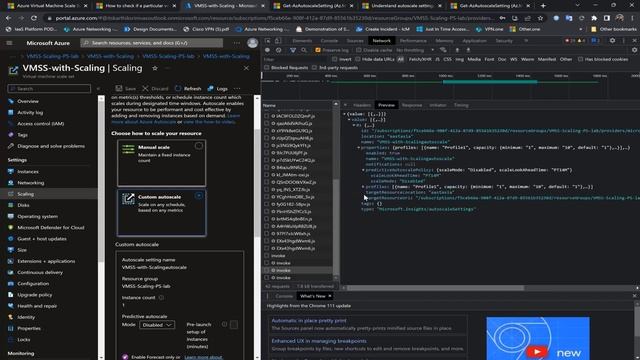
Task: Click the VMSS-Scaling-PS-lab first breadcrumb link
Action: point(52,56)
